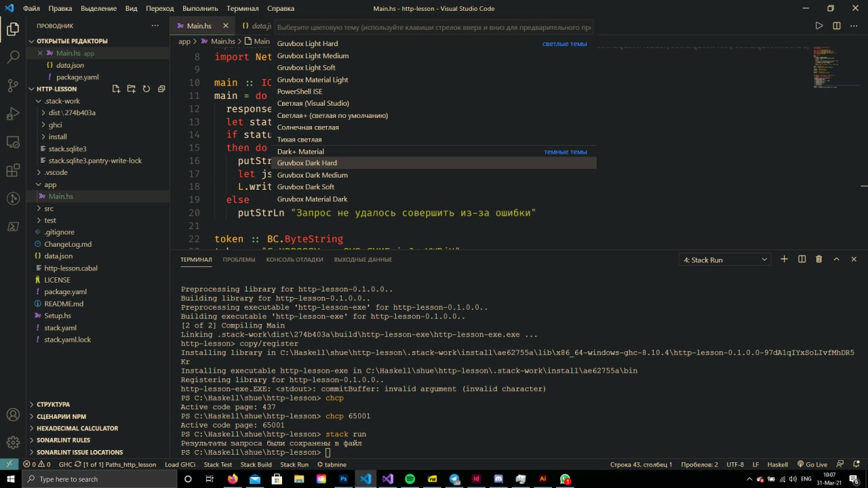Open the Справка menu
Viewport: 868px width, 488px height.
281,9
